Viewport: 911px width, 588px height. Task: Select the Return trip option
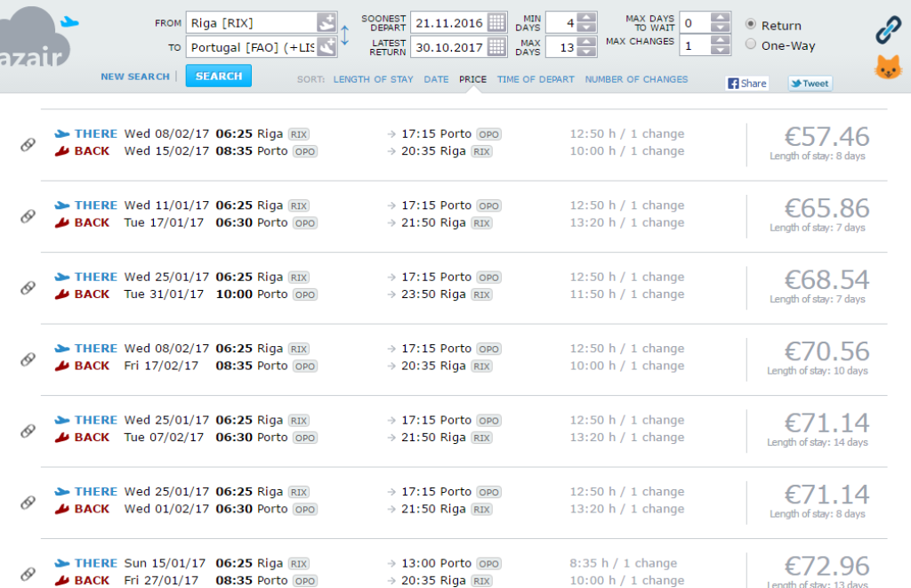click(751, 25)
